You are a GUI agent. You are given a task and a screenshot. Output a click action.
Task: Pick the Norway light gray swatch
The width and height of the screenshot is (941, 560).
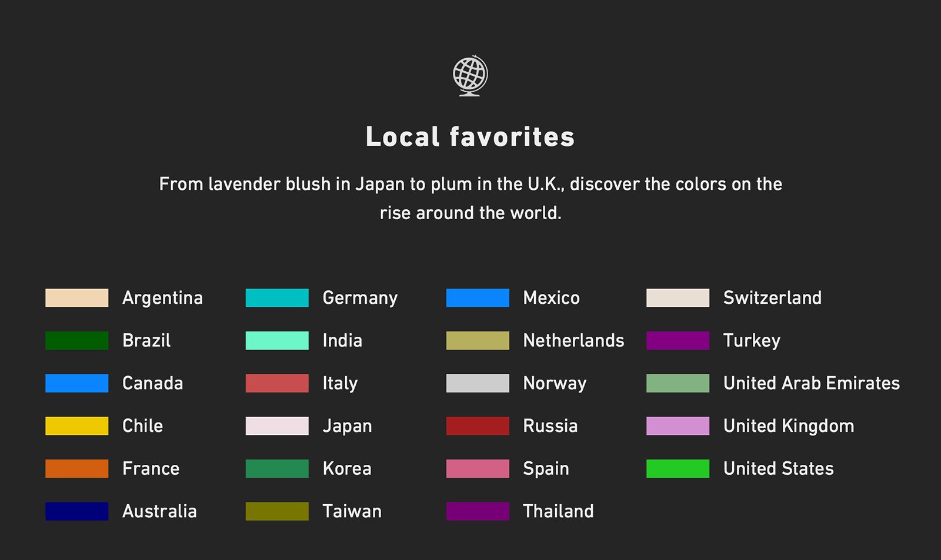point(478,383)
